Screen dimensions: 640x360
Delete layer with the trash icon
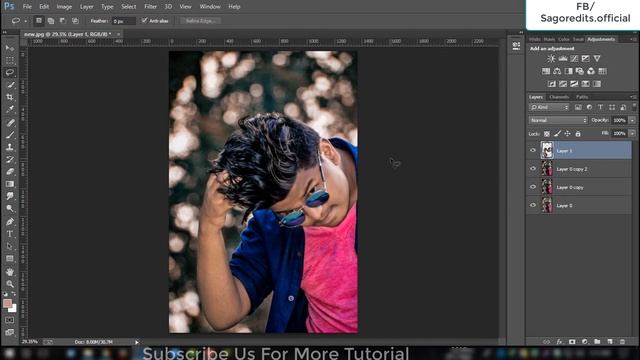coord(622,342)
